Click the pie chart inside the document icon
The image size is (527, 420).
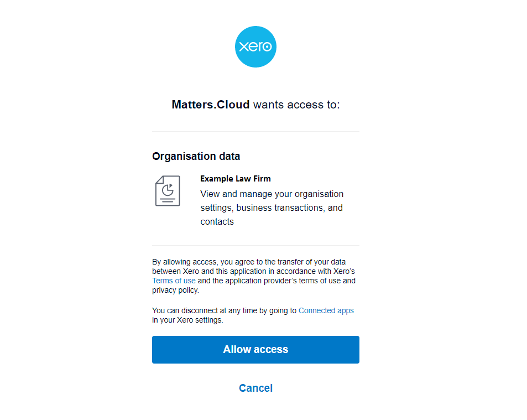click(x=168, y=190)
